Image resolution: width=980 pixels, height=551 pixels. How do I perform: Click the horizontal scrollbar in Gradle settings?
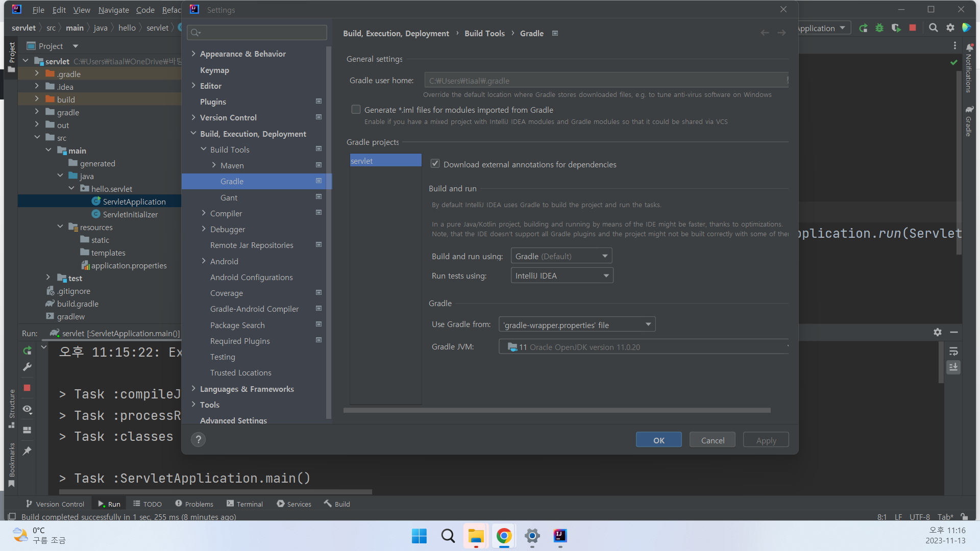(557, 410)
